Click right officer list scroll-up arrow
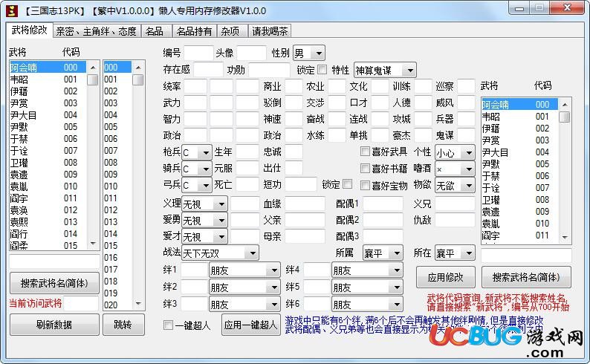 pos(565,104)
